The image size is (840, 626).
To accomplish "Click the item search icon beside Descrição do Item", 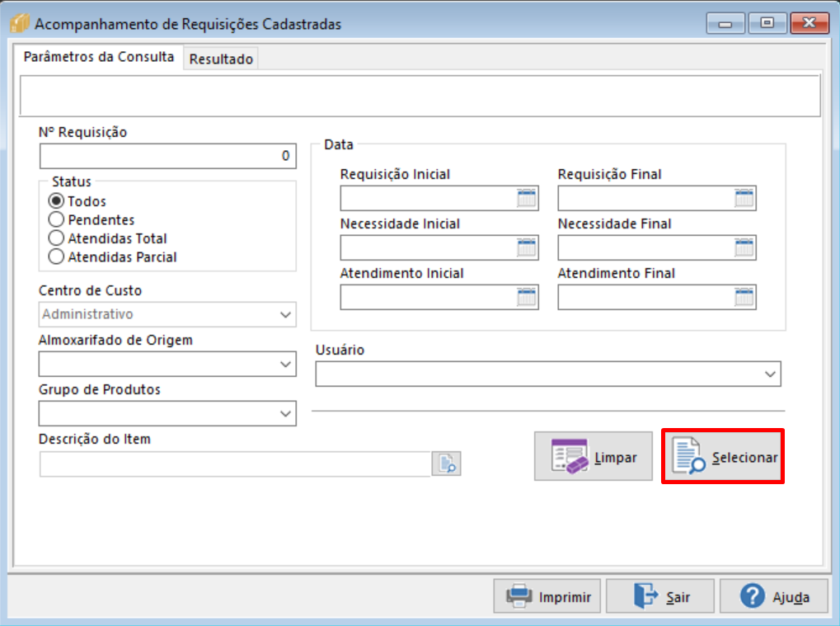I will click(447, 464).
